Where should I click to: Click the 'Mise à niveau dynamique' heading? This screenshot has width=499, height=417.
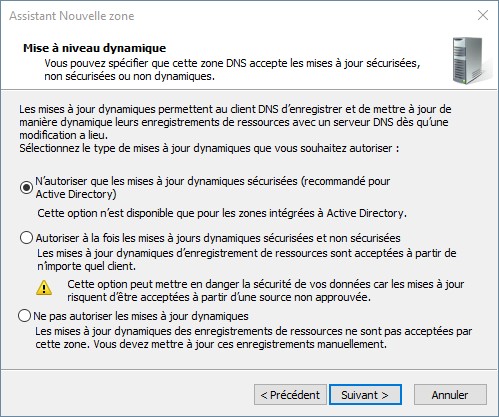94,48
